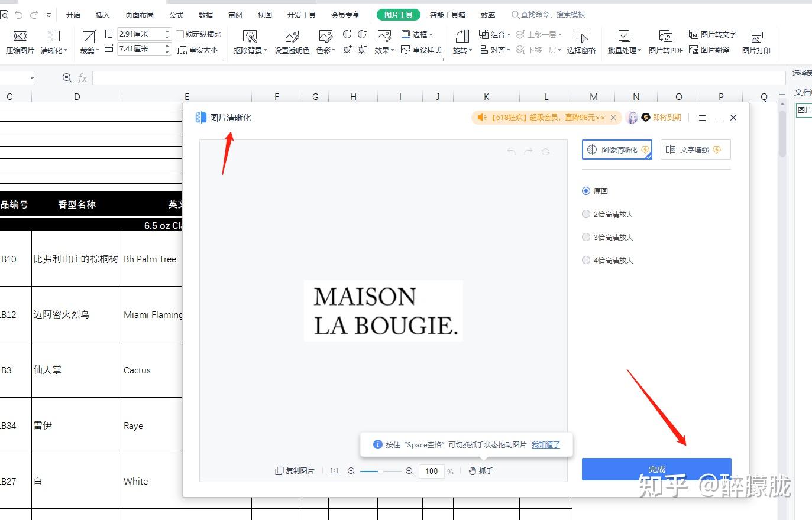Activate the 抓手 hand tool
The height and width of the screenshot is (520, 812).
tap(481, 471)
